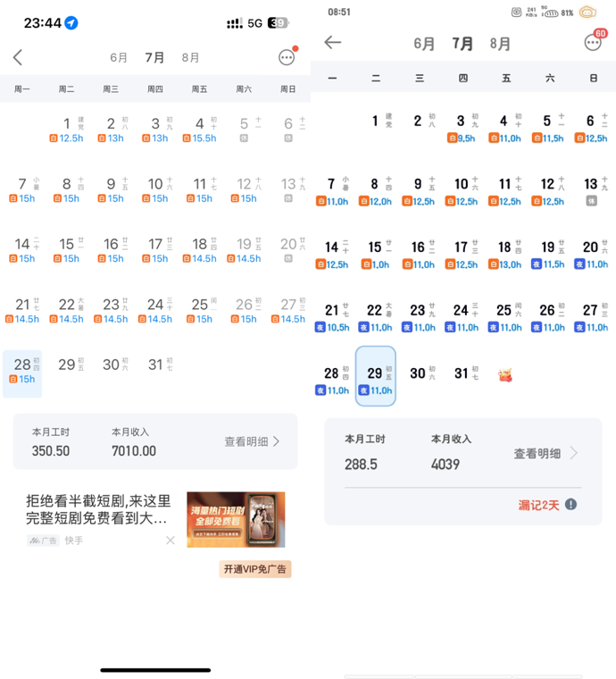Select highlighted July 28 with 15h

(x=22, y=373)
